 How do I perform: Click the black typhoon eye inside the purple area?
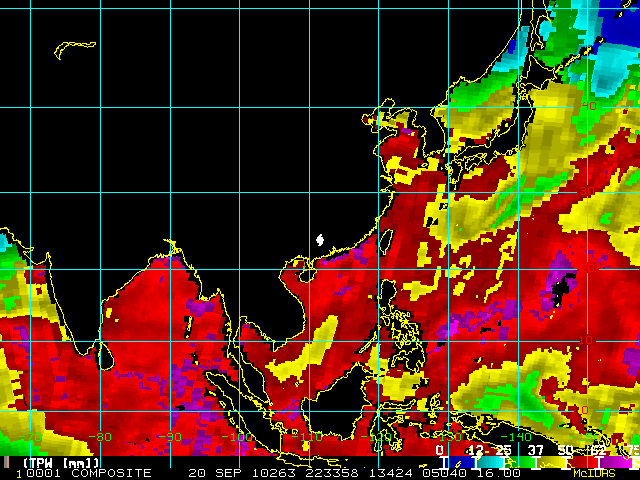pos(562,289)
